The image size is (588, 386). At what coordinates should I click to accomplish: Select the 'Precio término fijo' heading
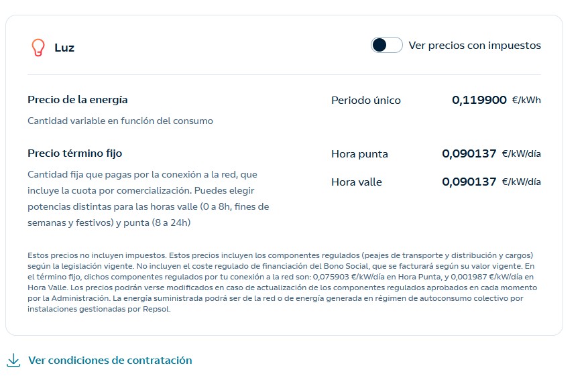[75, 153]
